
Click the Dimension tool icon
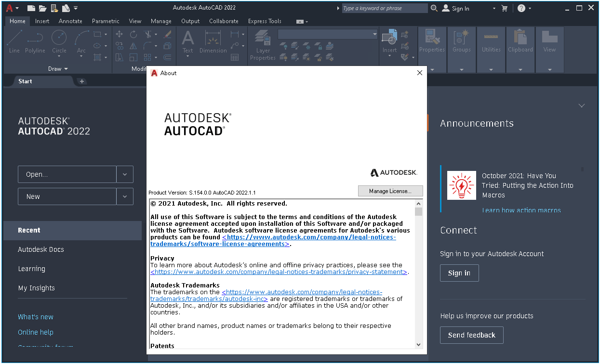[213, 41]
